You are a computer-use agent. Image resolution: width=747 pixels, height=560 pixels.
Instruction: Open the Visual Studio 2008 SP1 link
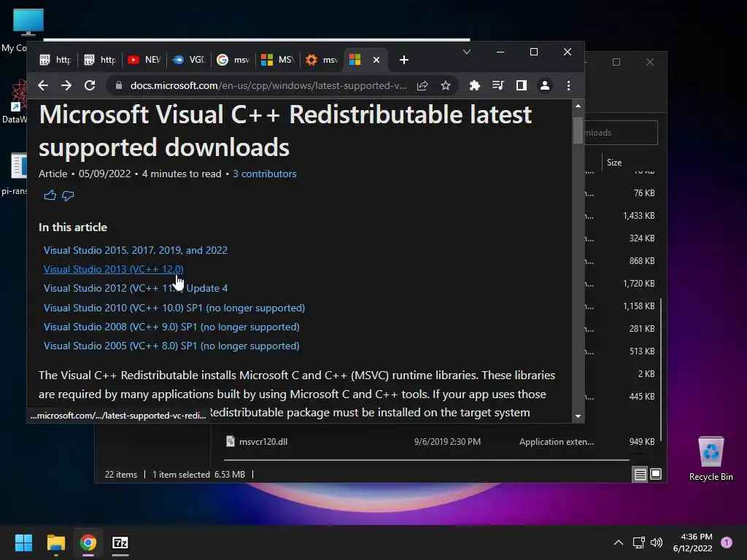tap(171, 327)
